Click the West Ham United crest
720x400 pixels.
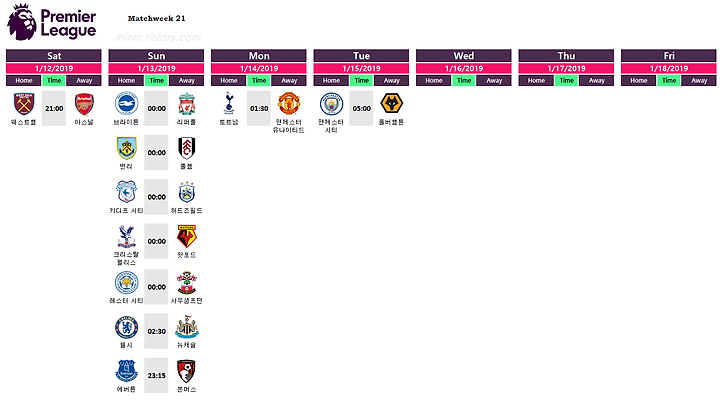pyautogui.click(x=24, y=104)
